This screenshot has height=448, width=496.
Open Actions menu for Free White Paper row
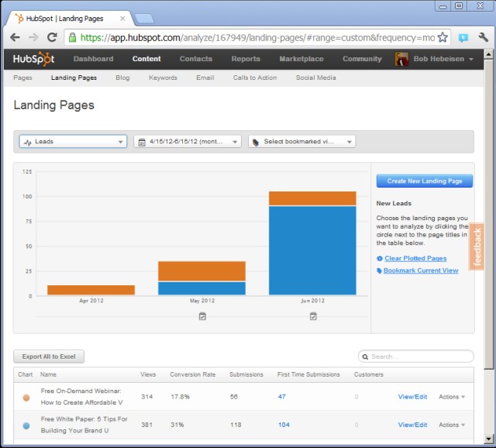tap(452, 425)
